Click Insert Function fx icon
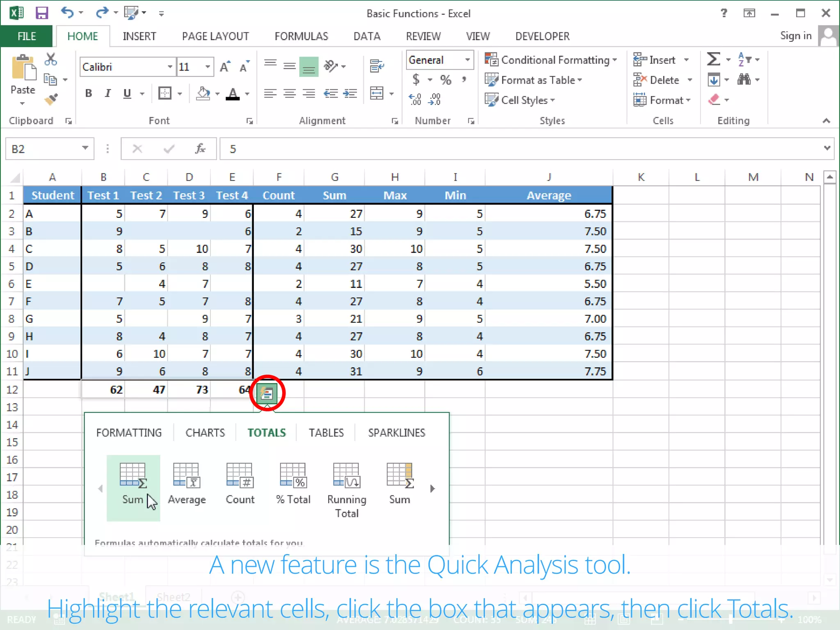This screenshot has width=840, height=630. (x=200, y=148)
